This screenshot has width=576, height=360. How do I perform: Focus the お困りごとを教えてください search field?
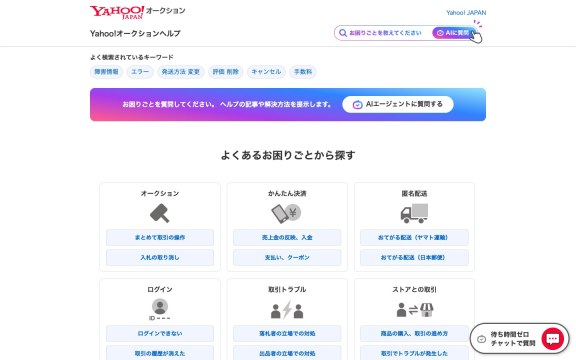tap(385, 33)
